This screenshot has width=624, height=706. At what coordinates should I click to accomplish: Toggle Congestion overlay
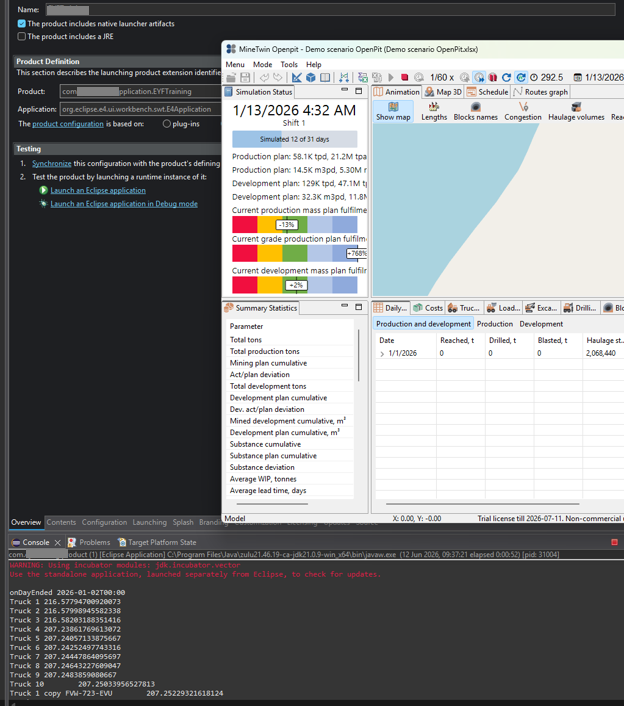pyautogui.click(x=523, y=112)
